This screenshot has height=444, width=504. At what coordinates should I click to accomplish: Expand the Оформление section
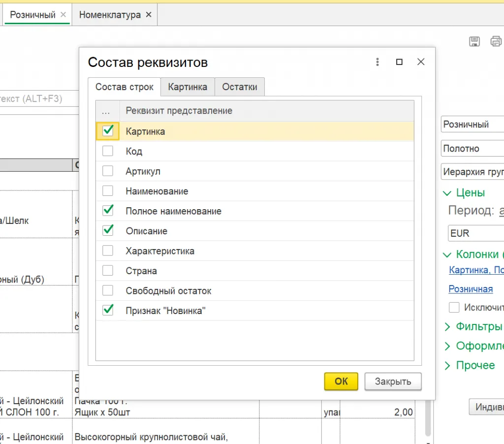pos(447,346)
